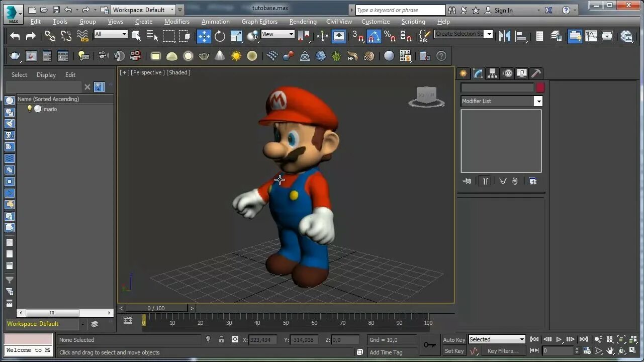644x362 pixels.
Task: Open the Modifiers menu
Action: point(177,22)
